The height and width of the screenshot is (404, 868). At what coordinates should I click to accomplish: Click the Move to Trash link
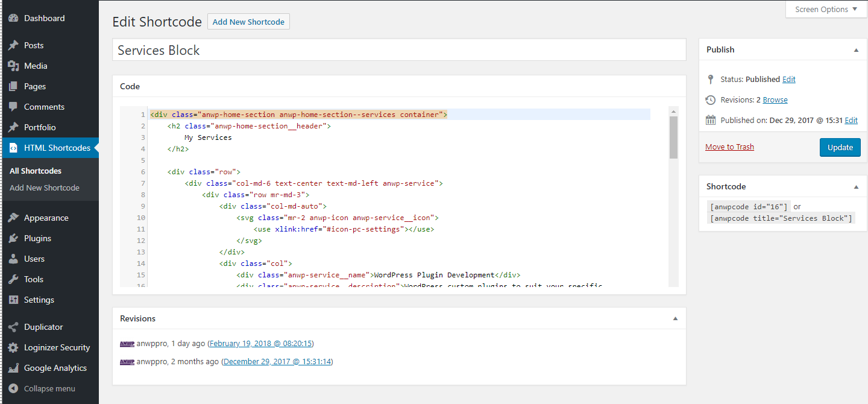(729, 147)
